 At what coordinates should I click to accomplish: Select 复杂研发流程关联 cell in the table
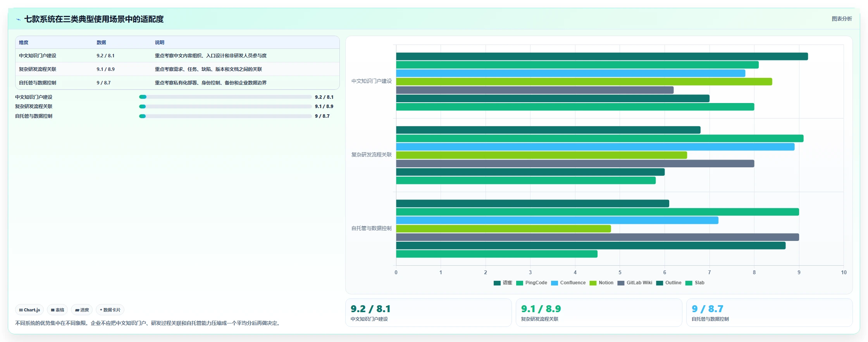point(38,69)
